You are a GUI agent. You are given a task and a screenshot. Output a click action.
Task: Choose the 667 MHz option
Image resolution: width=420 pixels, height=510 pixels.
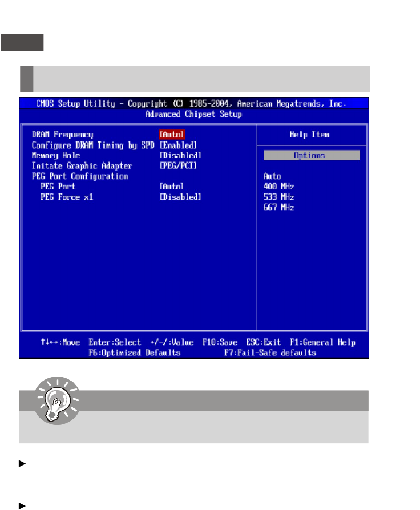[x=279, y=208]
